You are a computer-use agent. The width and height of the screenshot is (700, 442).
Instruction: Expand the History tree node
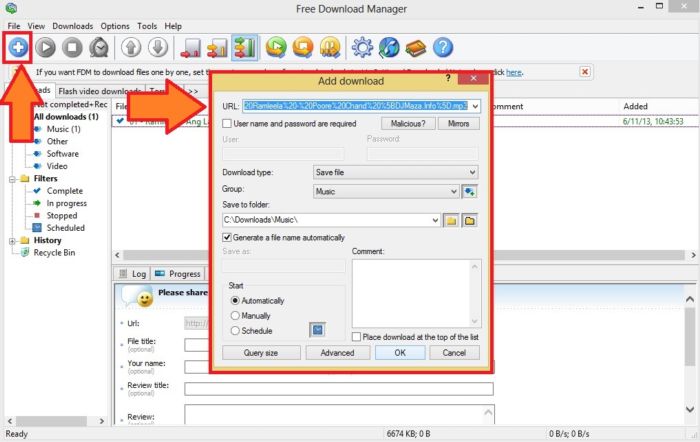pos(12,241)
